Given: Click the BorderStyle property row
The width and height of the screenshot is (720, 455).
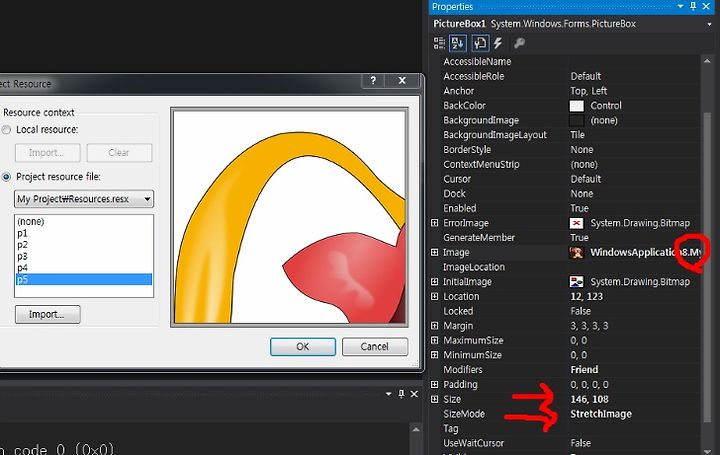Looking at the screenshot, I should tap(565, 150).
